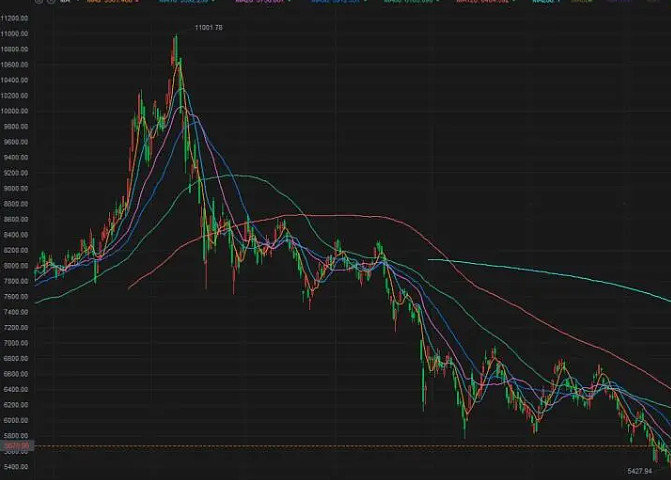Click the 10400.00 axis label
Viewport: 671px width, 480px height.
[x=15, y=80]
